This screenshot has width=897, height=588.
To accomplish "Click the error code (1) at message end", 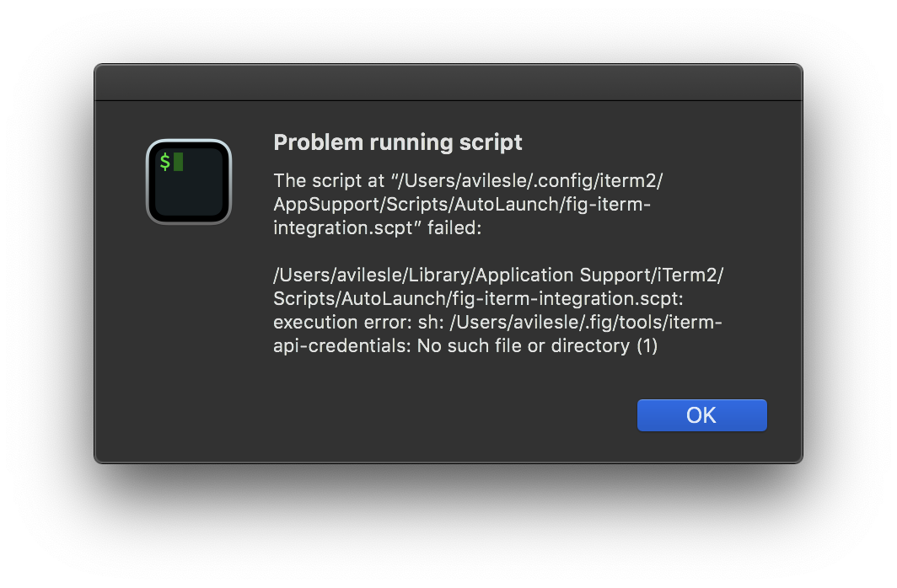I will 649,345.
